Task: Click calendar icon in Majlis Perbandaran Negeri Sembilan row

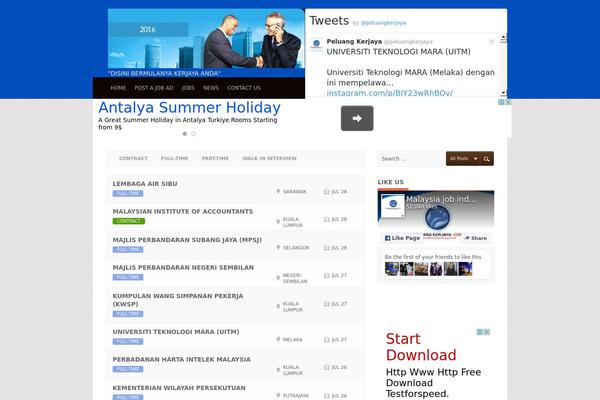Action: (x=327, y=276)
